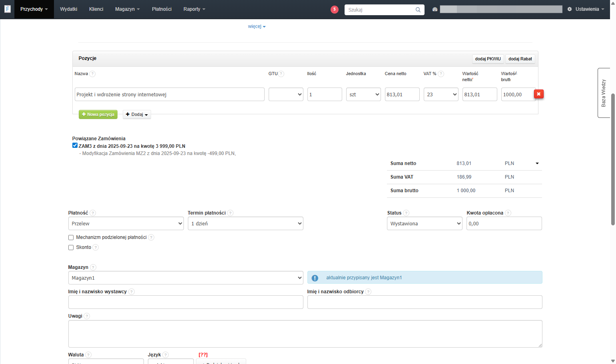Show help for Uwagi field

pyautogui.click(x=87, y=316)
